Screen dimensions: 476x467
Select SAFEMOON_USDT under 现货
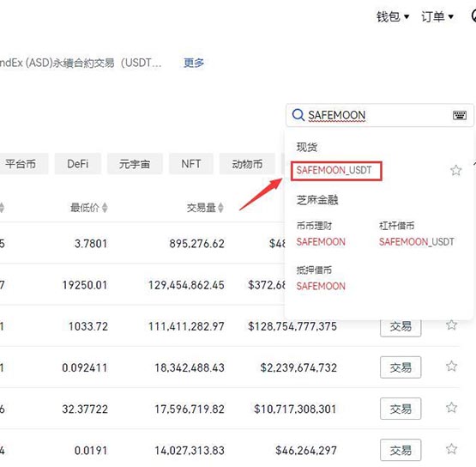(x=334, y=170)
